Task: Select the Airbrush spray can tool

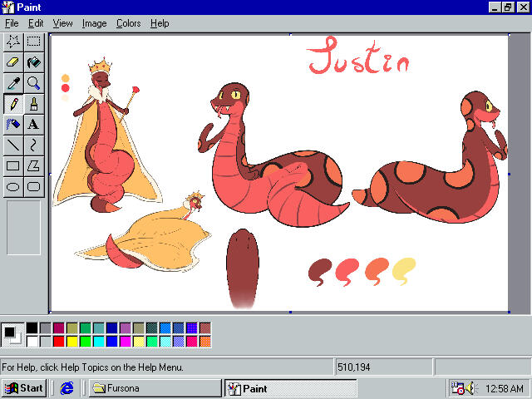Action: 13,124
